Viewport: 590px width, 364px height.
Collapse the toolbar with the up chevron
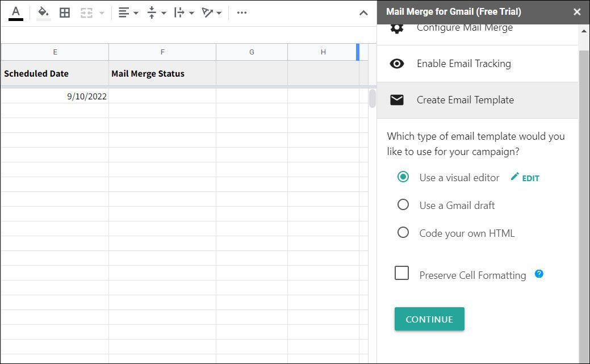pos(364,12)
